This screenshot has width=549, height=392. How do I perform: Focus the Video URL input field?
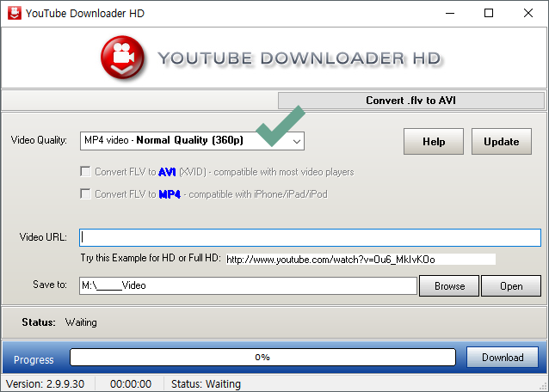310,238
